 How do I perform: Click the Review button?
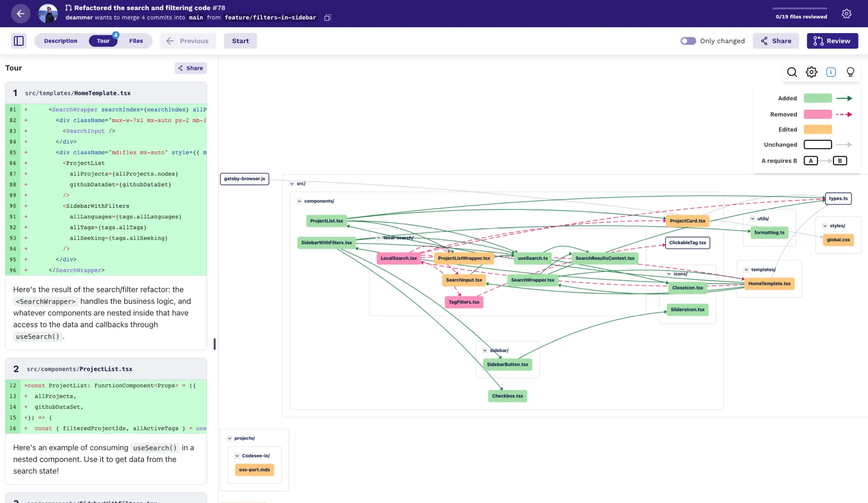832,40
